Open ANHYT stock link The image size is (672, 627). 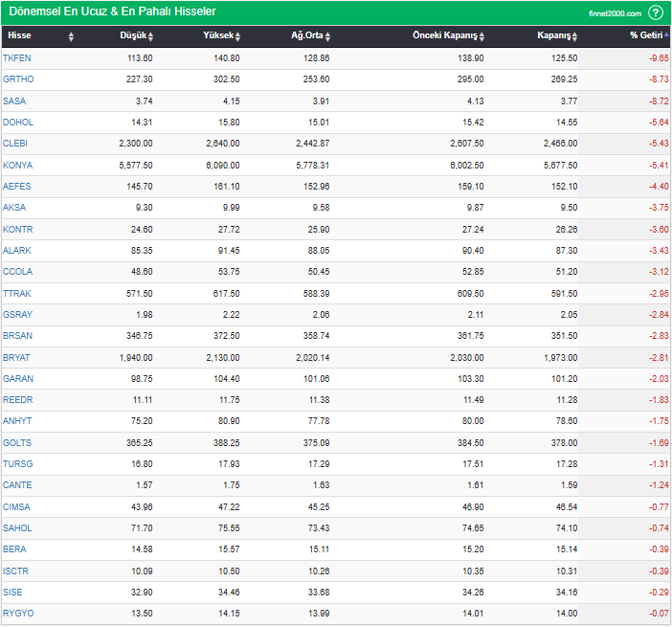tap(17, 421)
